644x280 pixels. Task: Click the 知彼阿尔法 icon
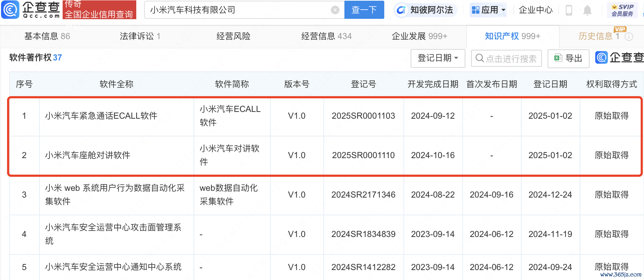pos(401,10)
